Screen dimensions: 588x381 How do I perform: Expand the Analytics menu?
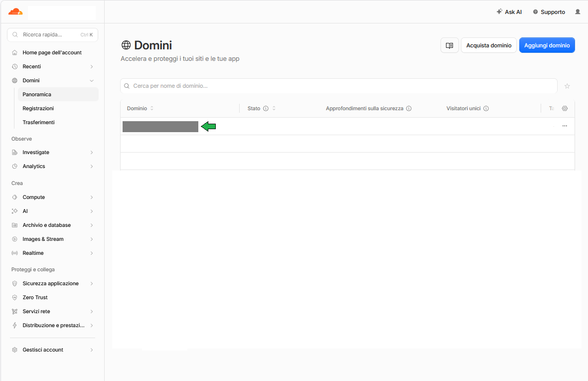92,166
